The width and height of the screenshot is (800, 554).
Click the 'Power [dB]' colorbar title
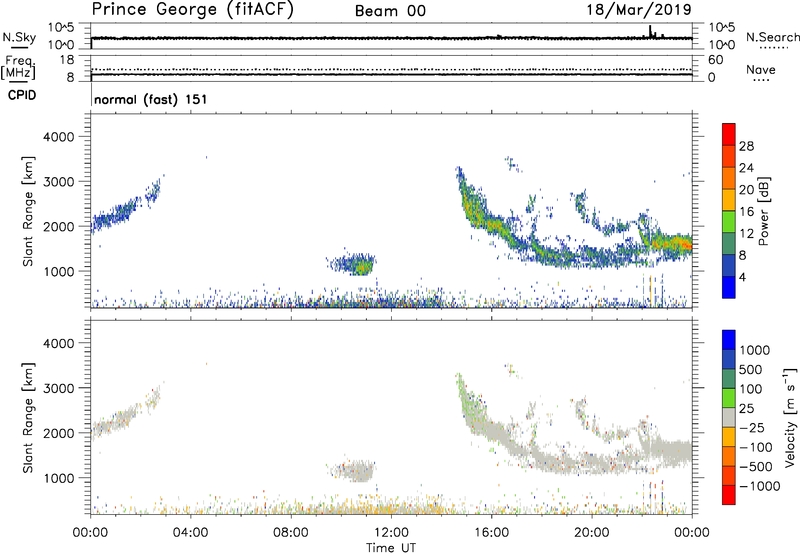click(763, 211)
